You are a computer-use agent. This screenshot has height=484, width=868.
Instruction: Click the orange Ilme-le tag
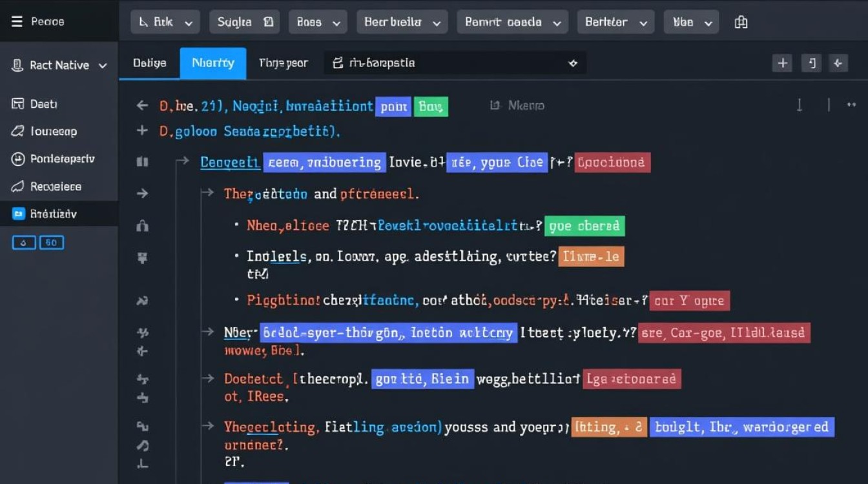click(591, 257)
